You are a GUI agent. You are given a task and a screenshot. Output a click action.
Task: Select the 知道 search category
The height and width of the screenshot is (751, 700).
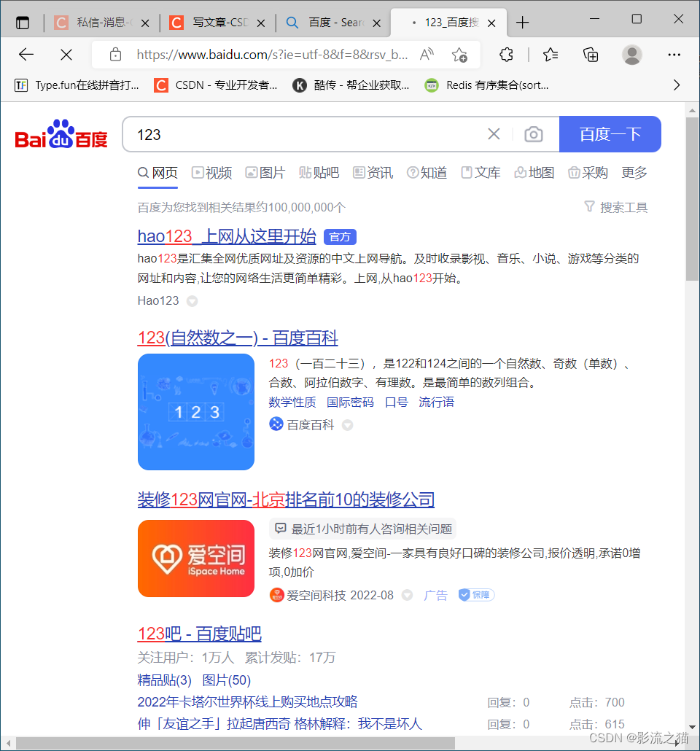427,172
